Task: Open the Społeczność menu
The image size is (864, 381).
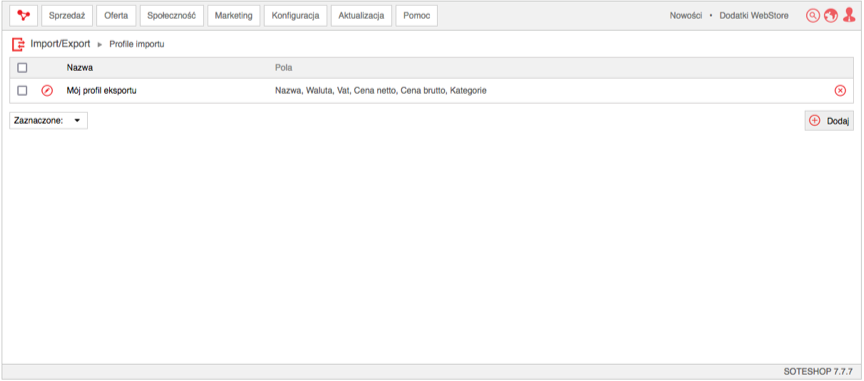Action: click(172, 16)
